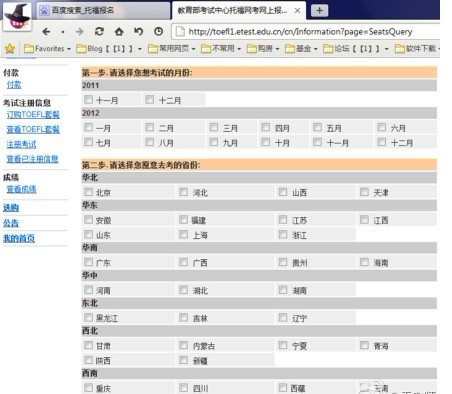
Task: Open a new tab with plus button
Action: pyautogui.click(x=319, y=10)
